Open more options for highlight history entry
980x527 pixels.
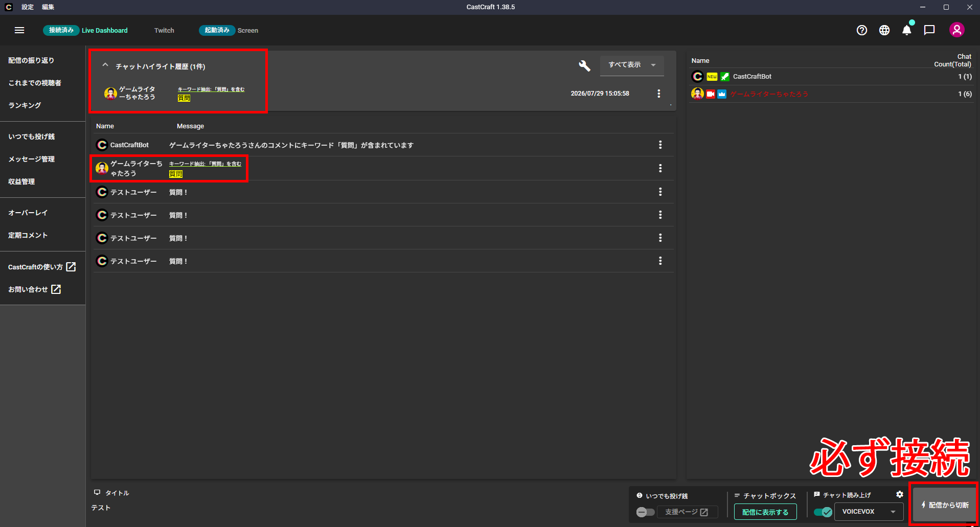coord(658,94)
